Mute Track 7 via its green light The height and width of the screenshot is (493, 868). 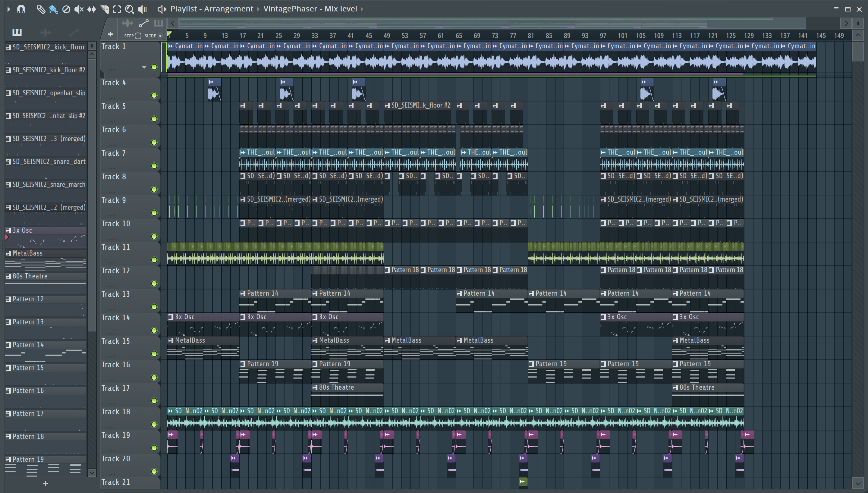coord(154,166)
